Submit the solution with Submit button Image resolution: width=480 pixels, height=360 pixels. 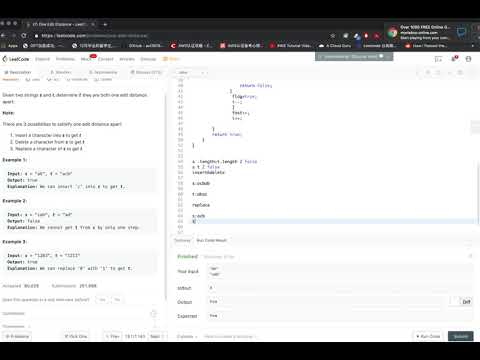click(x=461, y=336)
